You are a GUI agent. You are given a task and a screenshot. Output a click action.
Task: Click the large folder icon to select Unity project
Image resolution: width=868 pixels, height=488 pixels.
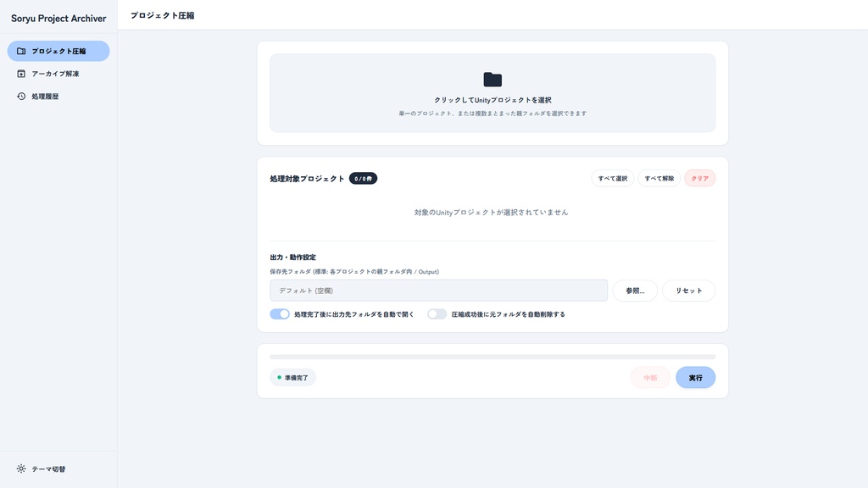pos(492,80)
